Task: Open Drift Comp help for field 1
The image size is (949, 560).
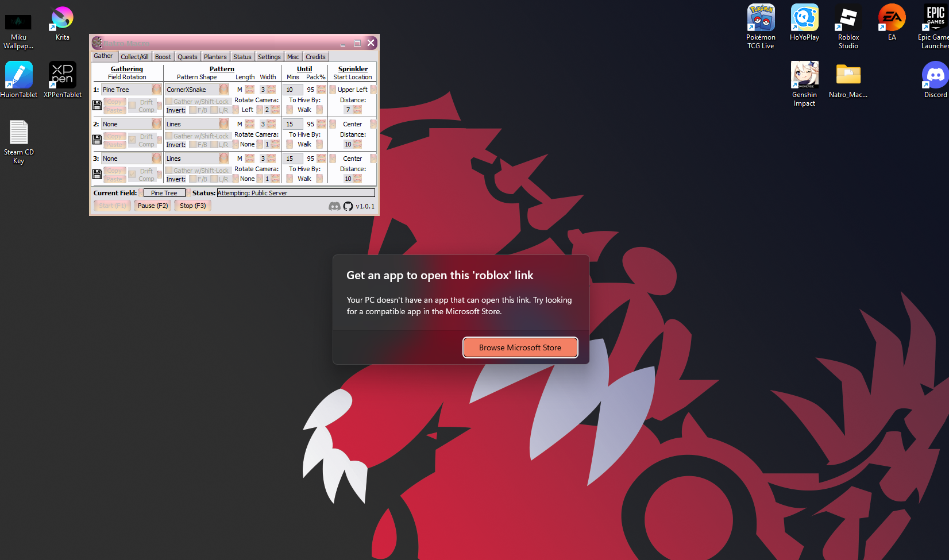Action: tap(159, 106)
